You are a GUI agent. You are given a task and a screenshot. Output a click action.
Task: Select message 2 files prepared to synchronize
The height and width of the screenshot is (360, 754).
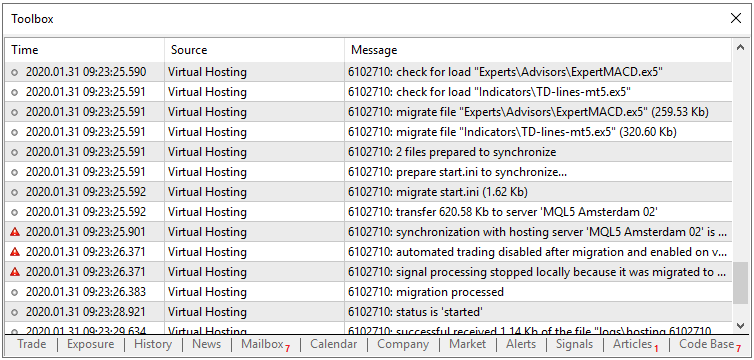452,152
